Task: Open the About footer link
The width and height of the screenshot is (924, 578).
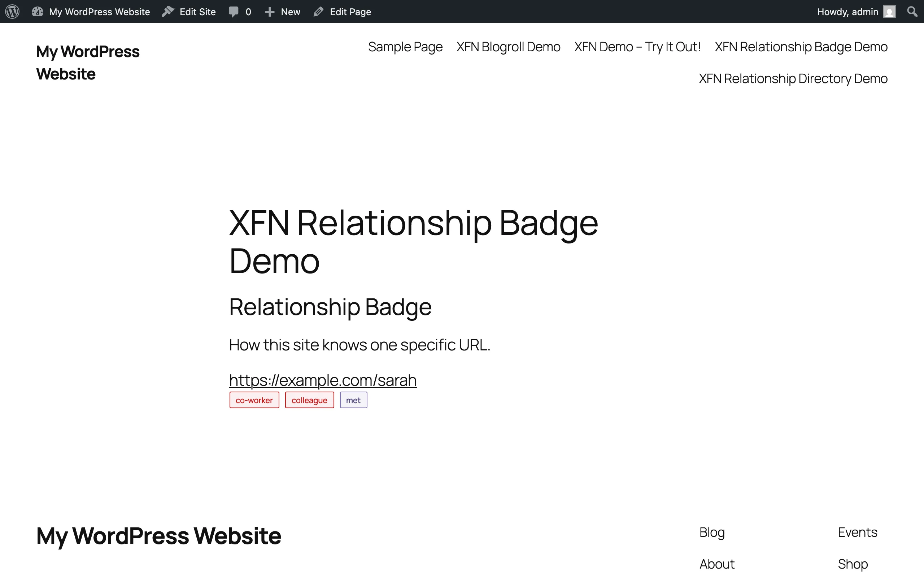Action: click(717, 564)
